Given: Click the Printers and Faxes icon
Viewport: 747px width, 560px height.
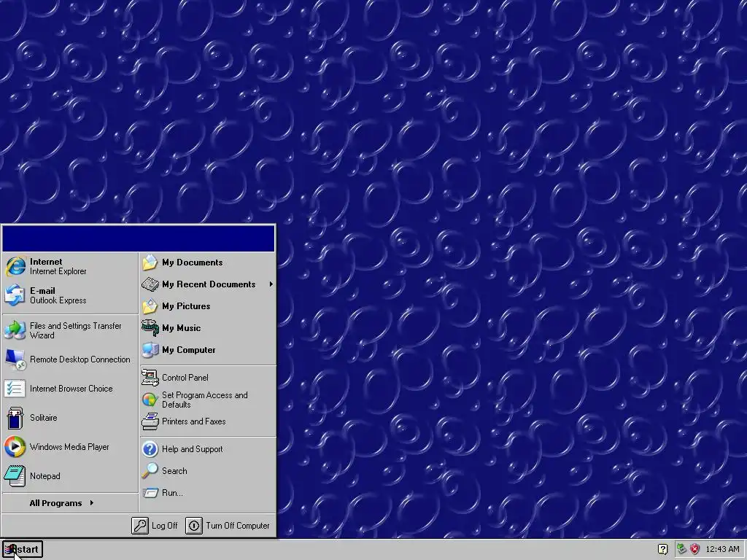Looking at the screenshot, I should [150, 421].
